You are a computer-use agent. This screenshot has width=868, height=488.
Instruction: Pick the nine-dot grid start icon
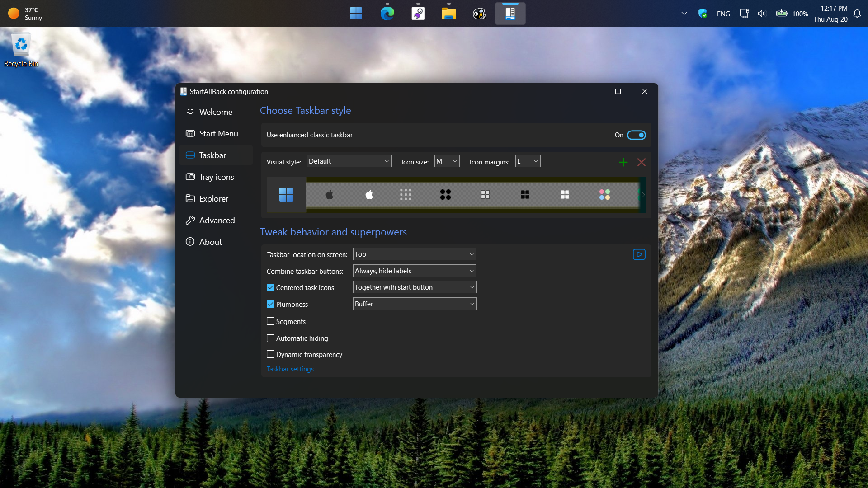pos(406,195)
